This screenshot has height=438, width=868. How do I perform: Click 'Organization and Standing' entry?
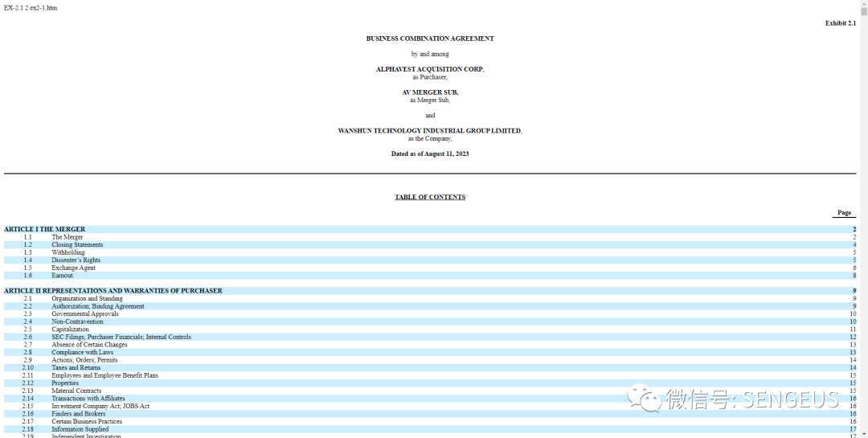pos(87,298)
